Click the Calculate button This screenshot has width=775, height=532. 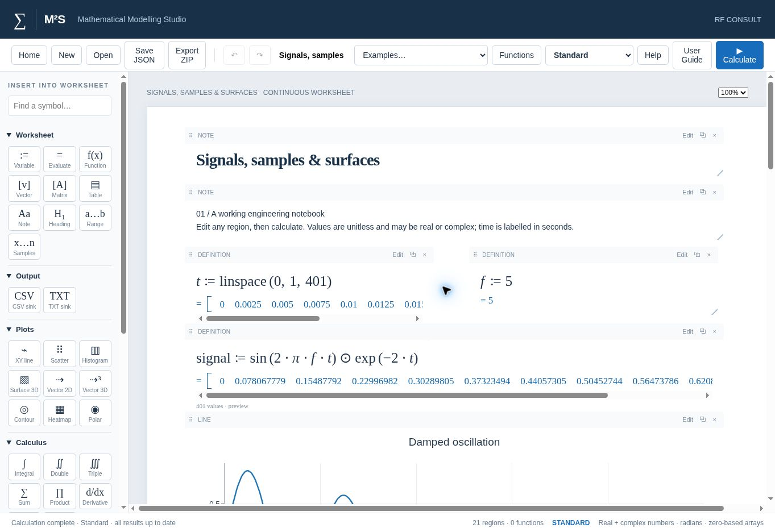(x=739, y=55)
